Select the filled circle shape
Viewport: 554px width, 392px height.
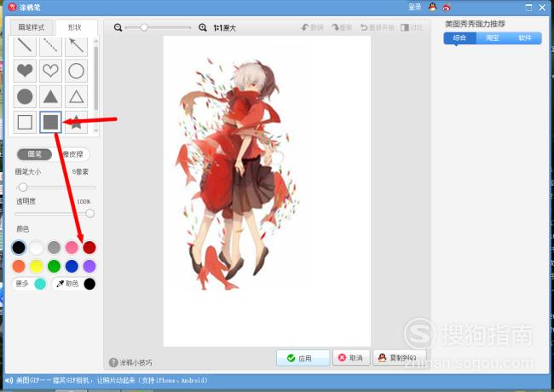(25, 96)
